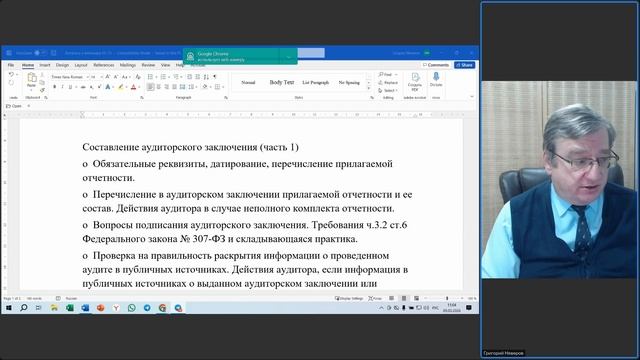Toggle Show paragraph marks (pilcrow)
640x360 pixels.
tap(215, 77)
